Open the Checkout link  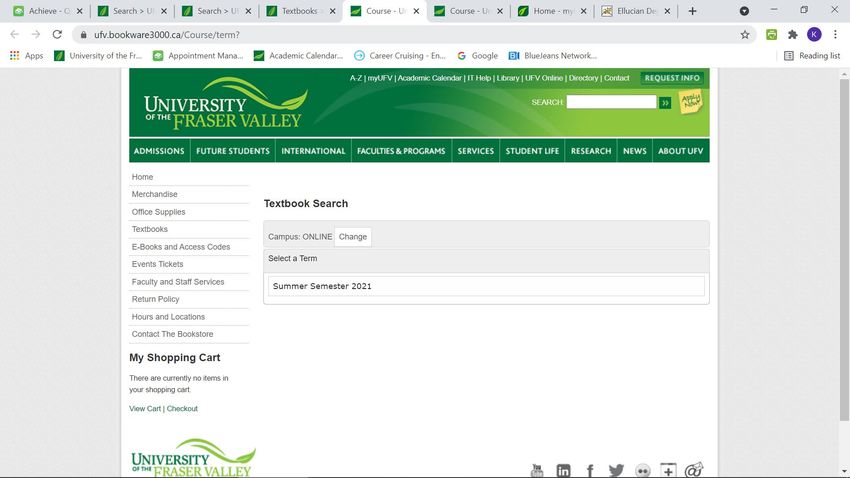[x=182, y=409]
